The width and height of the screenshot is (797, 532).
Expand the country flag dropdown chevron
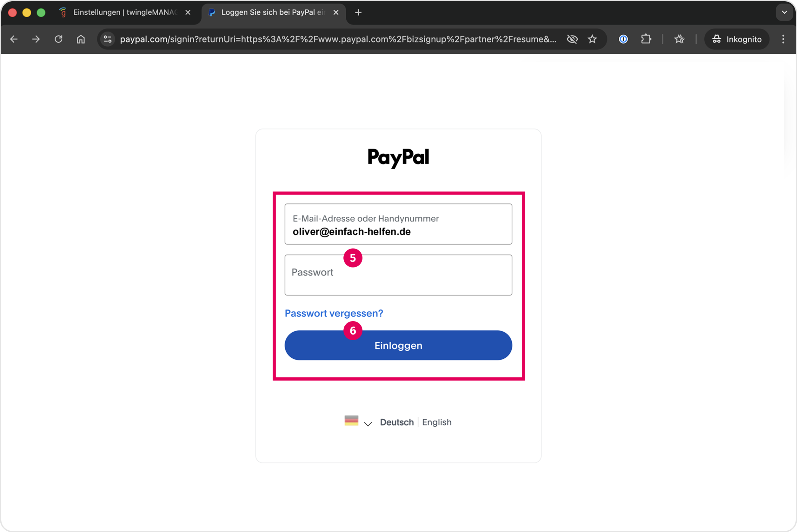[x=368, y=423]
